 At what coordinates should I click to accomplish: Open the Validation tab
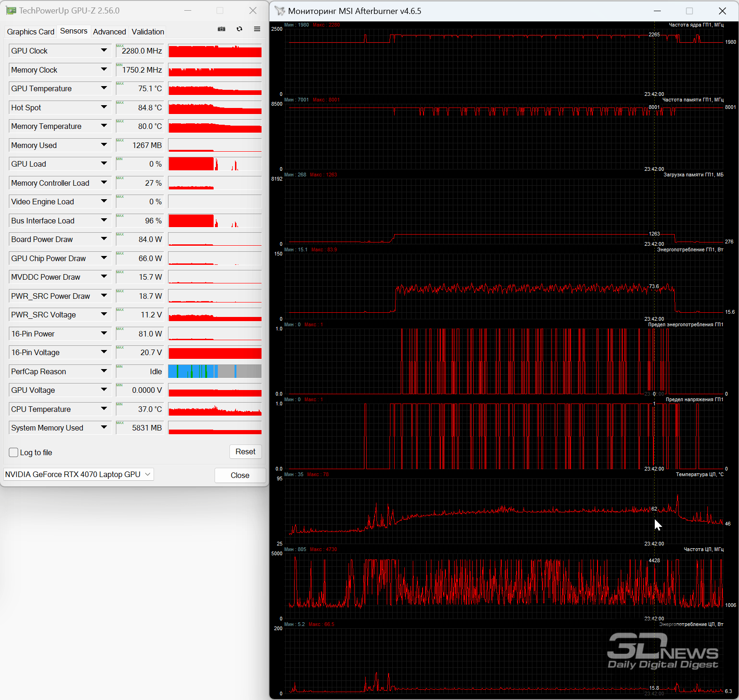[148, 32]
